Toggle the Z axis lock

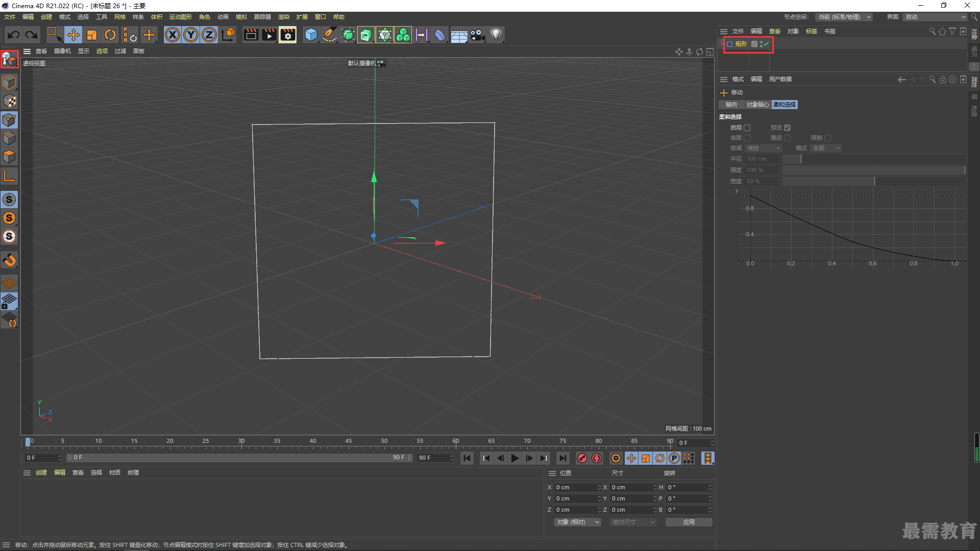tap(209, 35)
